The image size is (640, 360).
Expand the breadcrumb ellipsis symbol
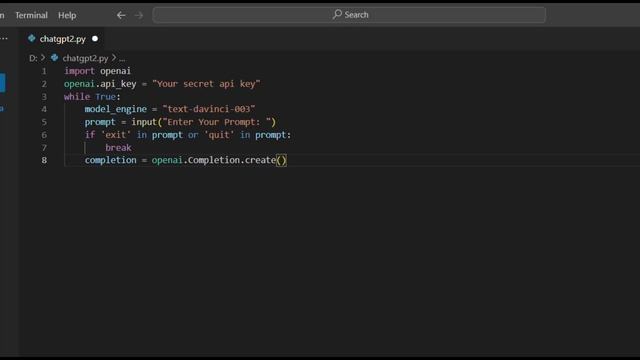(x=122, y=58)
